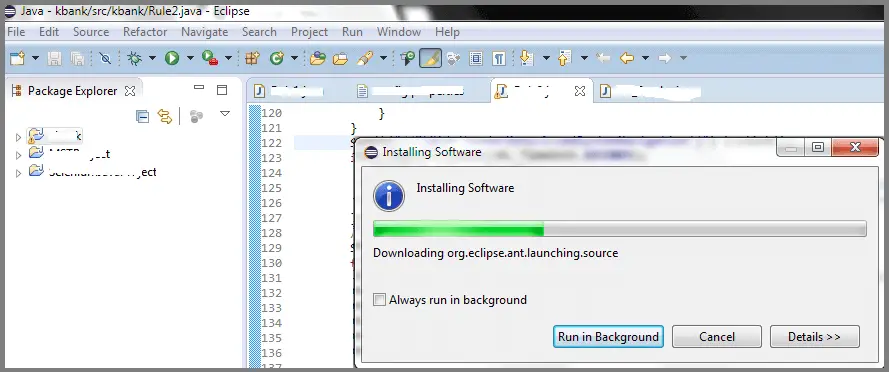The height and width of the screenshot is (372, 889).
Task: Open the Source menu
Action: [x=91, y=32]
